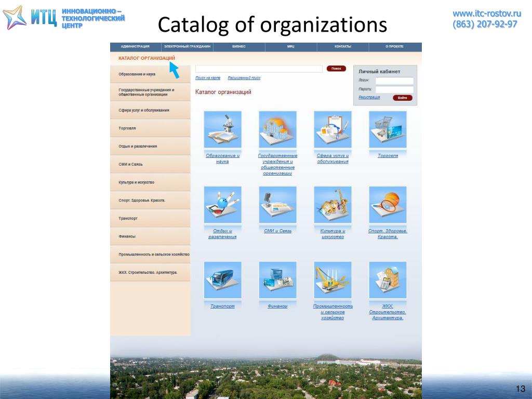Open the microscope Education and Science icon
The height and width of the screenshot is (399, 532).
pyautogui.click(x=222, y=129)
